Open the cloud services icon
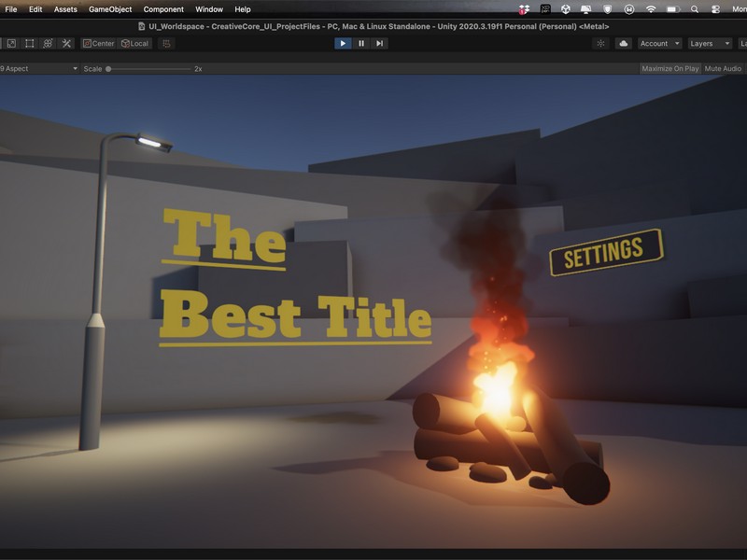The height and width of the screenshot is (560, 747). (x=623, y=43)
